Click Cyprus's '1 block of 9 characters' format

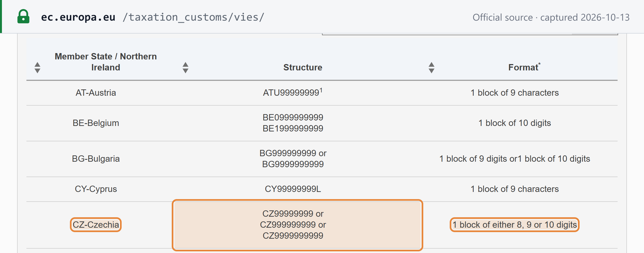coord(515,189)
